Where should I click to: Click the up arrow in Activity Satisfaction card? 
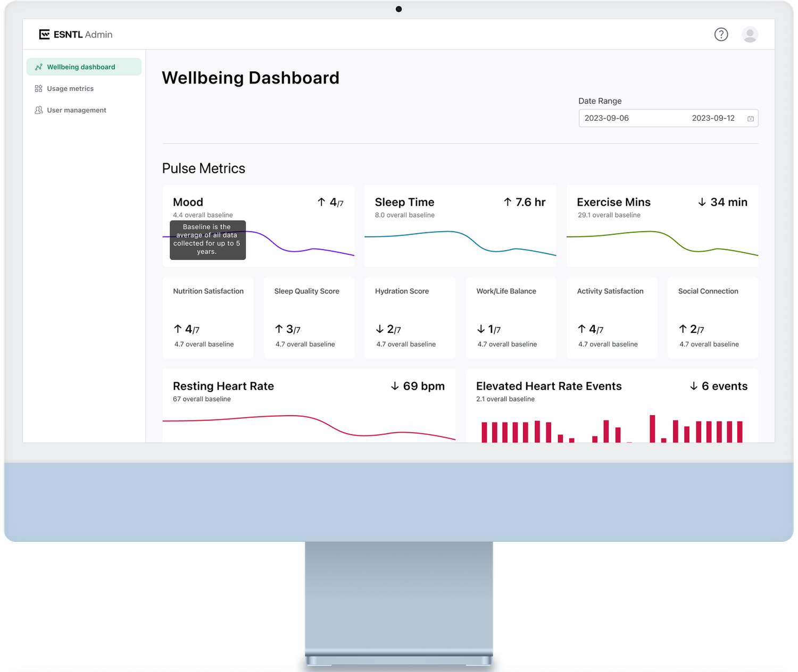pos(581,329)
